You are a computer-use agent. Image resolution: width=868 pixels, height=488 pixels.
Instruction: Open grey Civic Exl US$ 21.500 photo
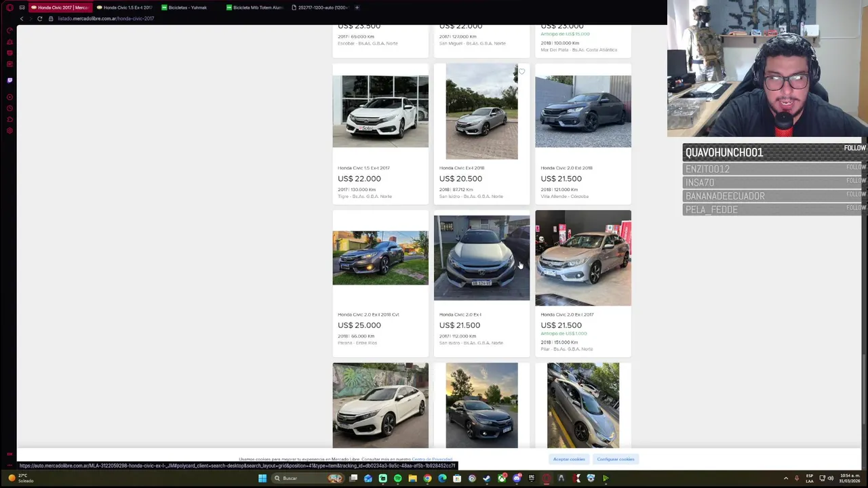[x=583, y=111]
